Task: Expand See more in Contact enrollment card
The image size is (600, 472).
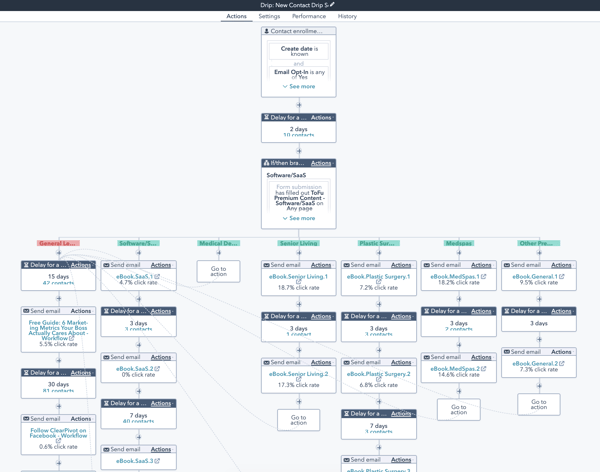Action: pos(299,87)
